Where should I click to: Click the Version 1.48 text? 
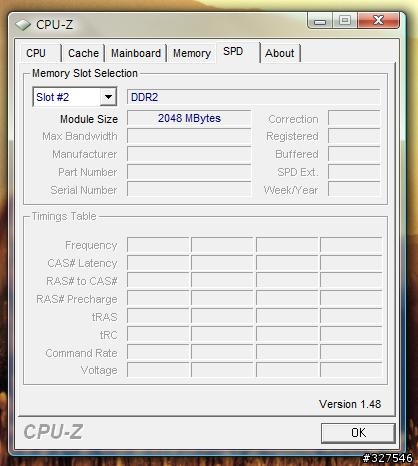coord(350,404)
